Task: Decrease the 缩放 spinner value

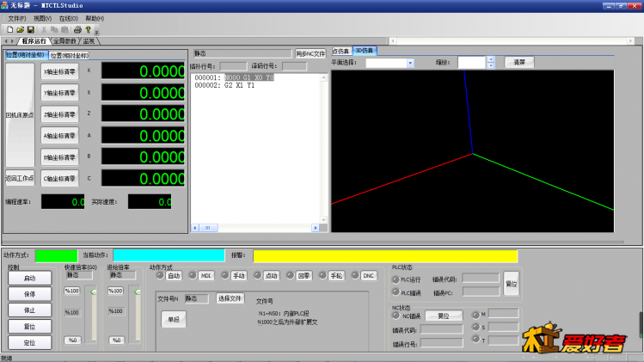Action: coord(490,65)
